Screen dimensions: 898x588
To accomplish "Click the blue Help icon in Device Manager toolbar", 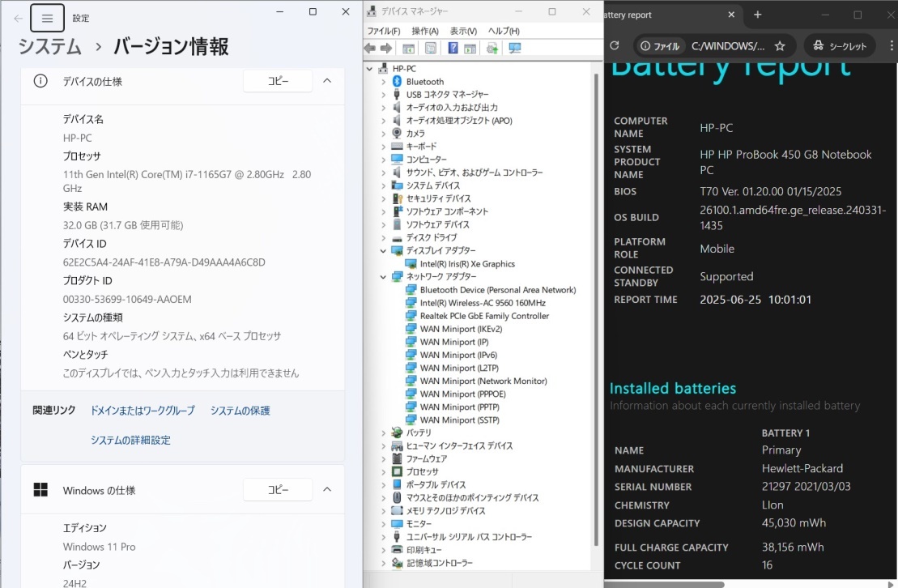I will tap(453, 48).
